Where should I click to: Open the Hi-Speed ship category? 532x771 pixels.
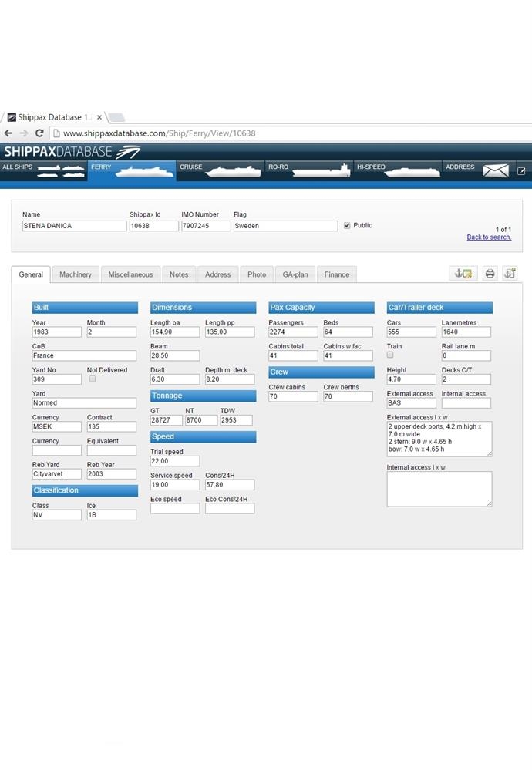[x=397, y=170]
